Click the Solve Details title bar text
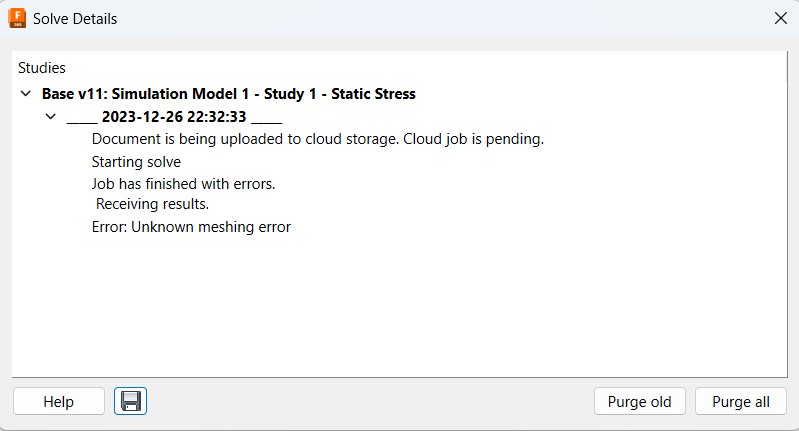This screenshot has width=799, height=431. [x=75, y=18]
